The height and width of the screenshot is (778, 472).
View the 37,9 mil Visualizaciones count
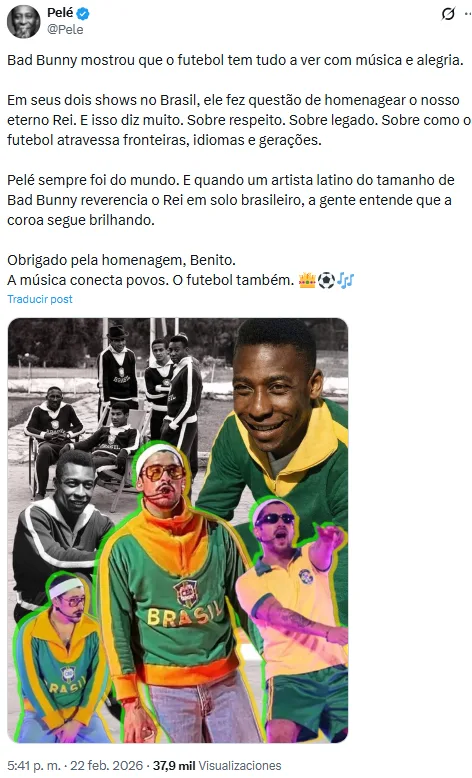(x=217, y=766)
